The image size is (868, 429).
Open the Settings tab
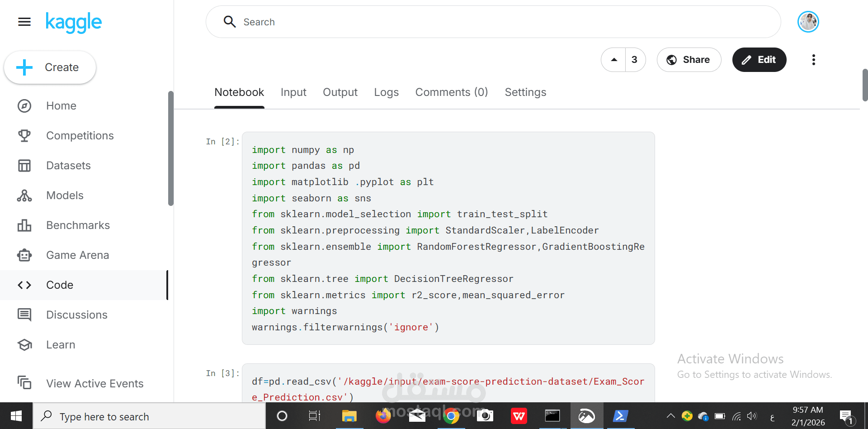(x=525, y=92)
